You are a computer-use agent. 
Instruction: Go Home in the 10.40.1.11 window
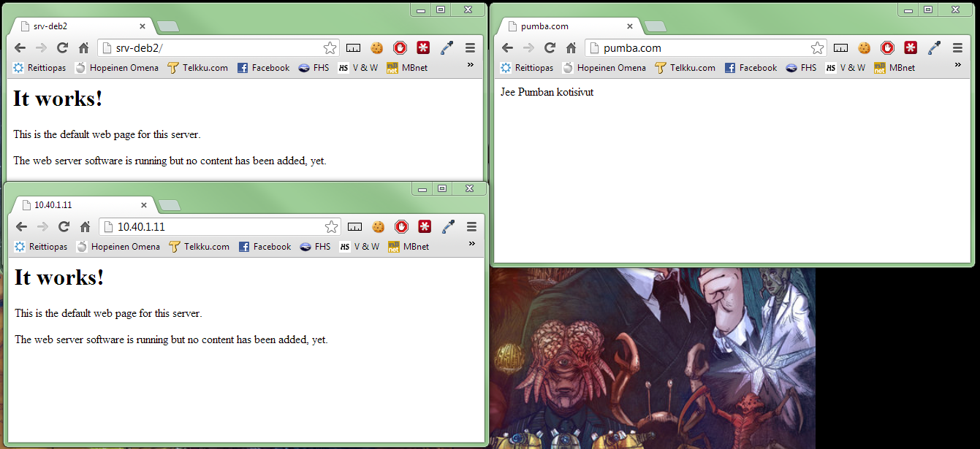point(85,227)
